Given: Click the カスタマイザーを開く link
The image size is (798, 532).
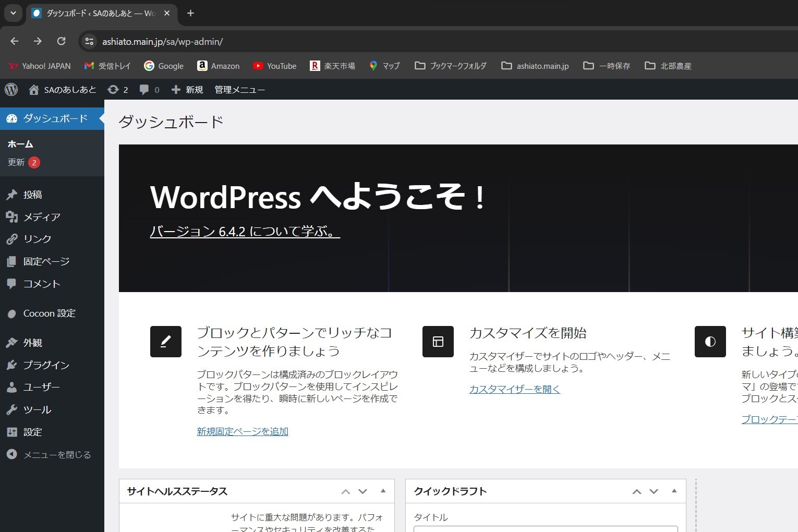Looking at the screenshot, I should [514, 389].
